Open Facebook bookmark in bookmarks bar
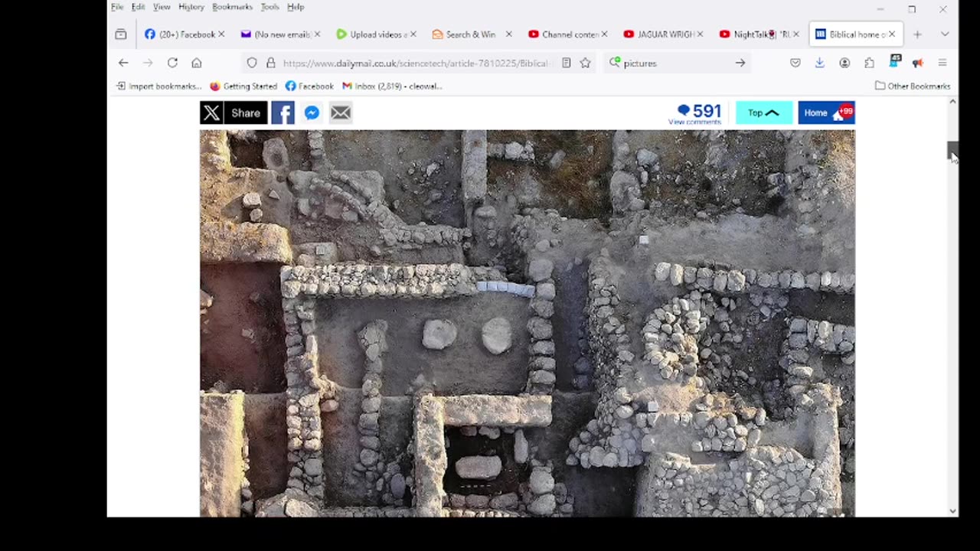 (x=309, y=86)
